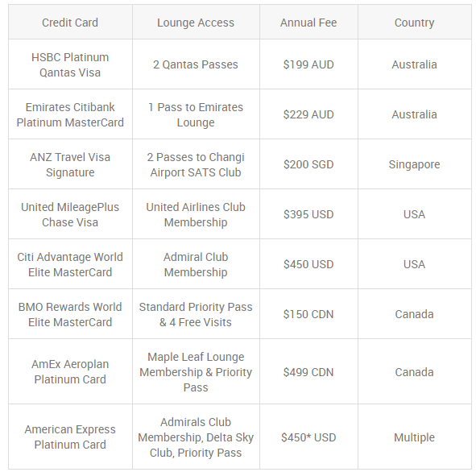This screenshot has height=472, width=476.
Task: Select American Express Platinum Card cell
Action: (70, 437)
